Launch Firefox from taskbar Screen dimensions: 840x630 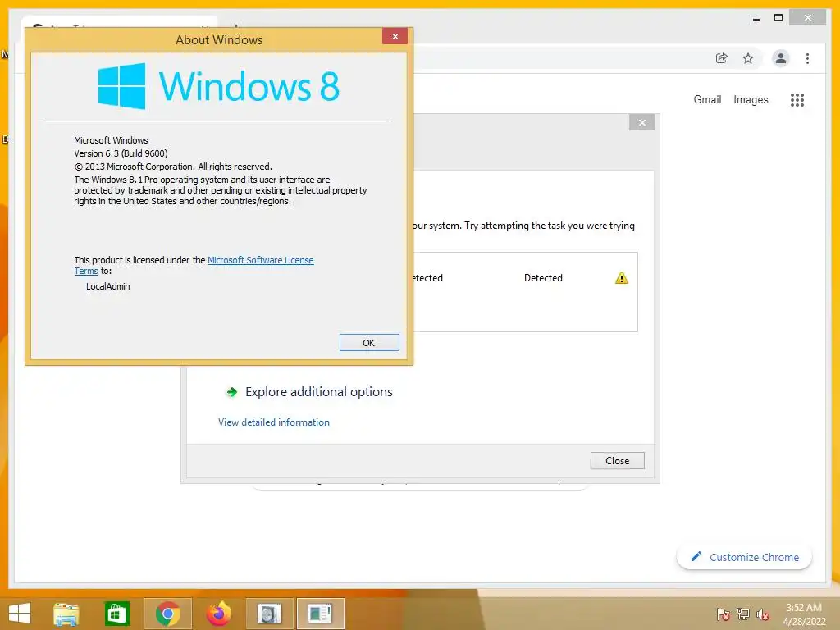click(x=218, y=614)
